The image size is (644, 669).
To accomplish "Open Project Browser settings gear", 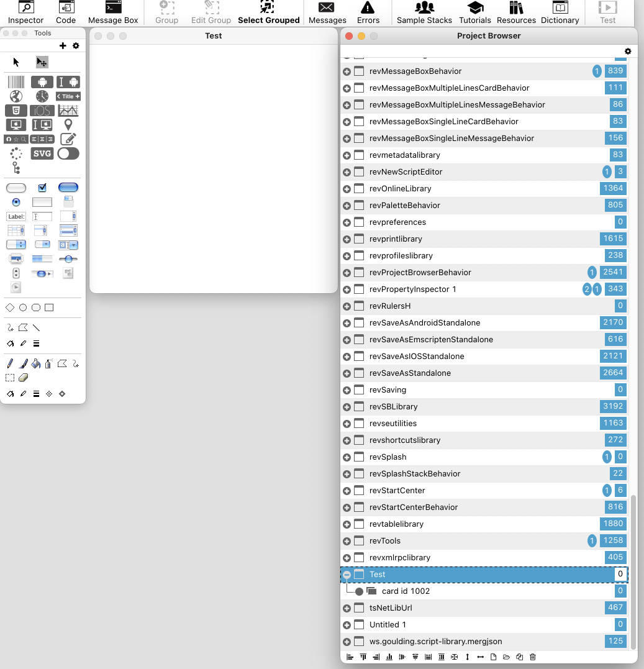I will coord(628,51).
